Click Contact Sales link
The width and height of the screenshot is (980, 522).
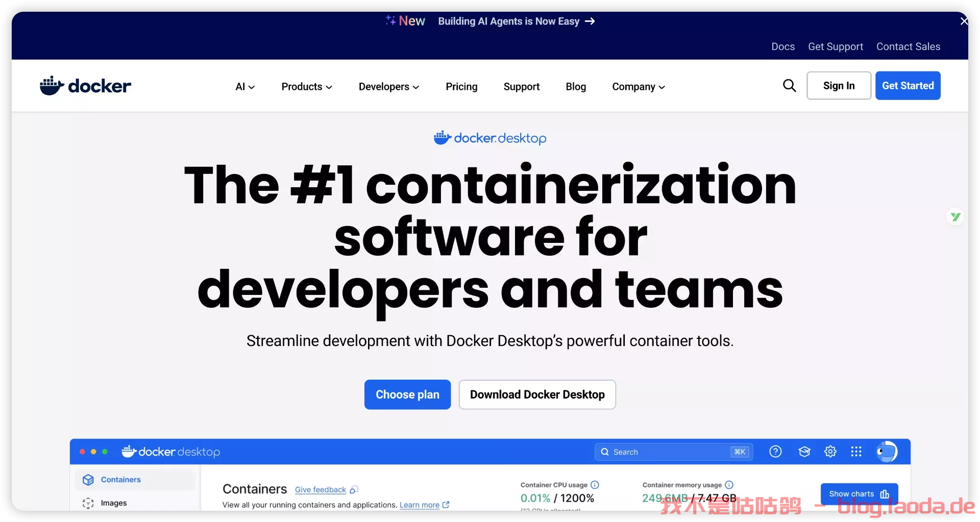coord(908,46)
